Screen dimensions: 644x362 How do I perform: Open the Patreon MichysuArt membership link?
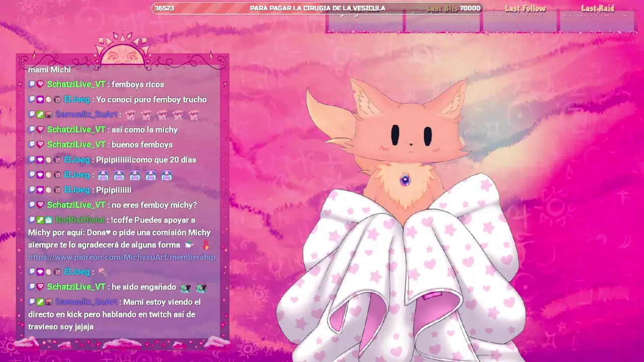point(122,257)
